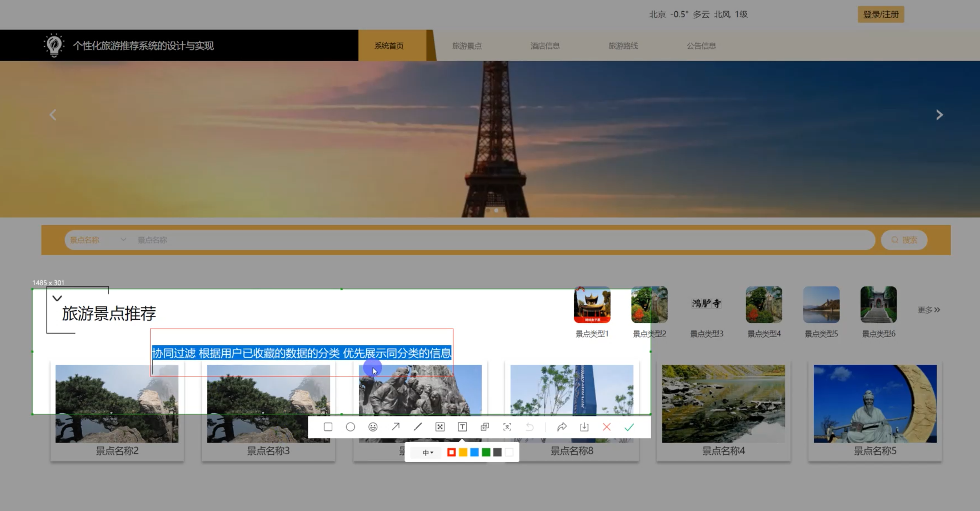The width and height of the screenshot is (980, 511).
Task: Click the lightbulb site logo
Action: coord(54,45)
